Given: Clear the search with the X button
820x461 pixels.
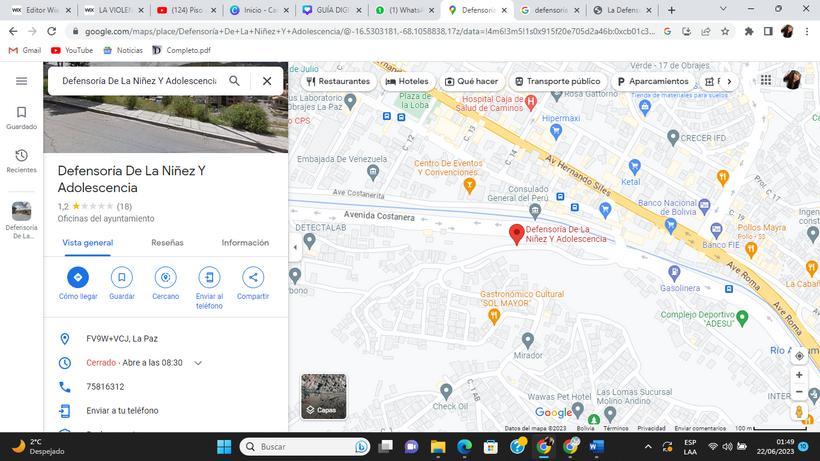Looking at the screenshot, I should tap(267, 81).
